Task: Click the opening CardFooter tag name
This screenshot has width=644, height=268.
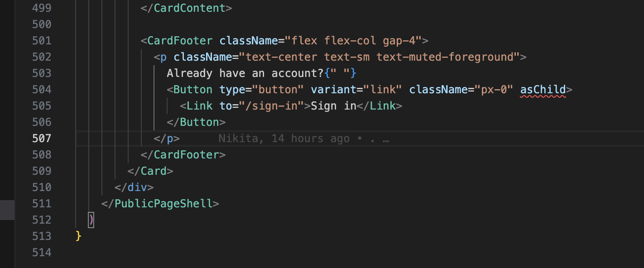Action: [x=180, y=41]
